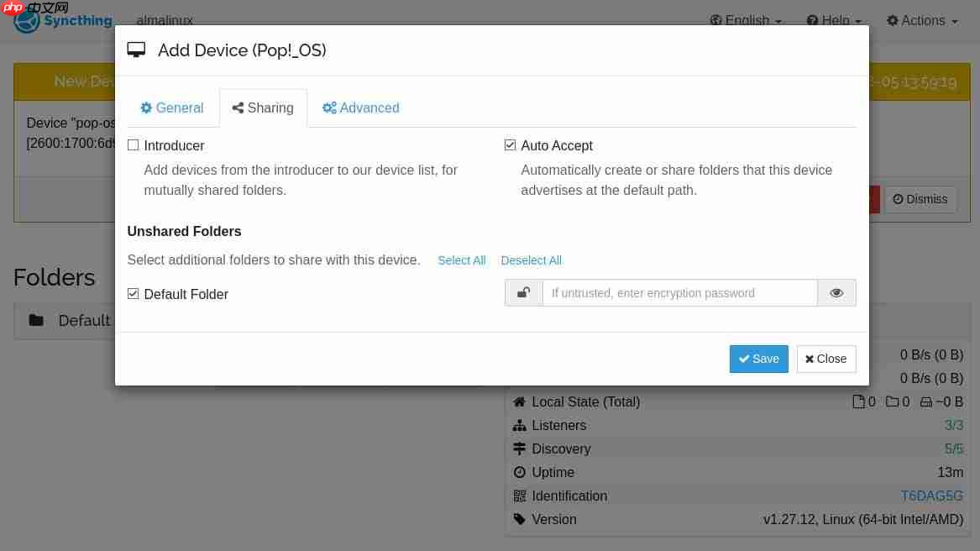
Task: Click the Unshared Folders heading
Action: [x=185, y=232]
